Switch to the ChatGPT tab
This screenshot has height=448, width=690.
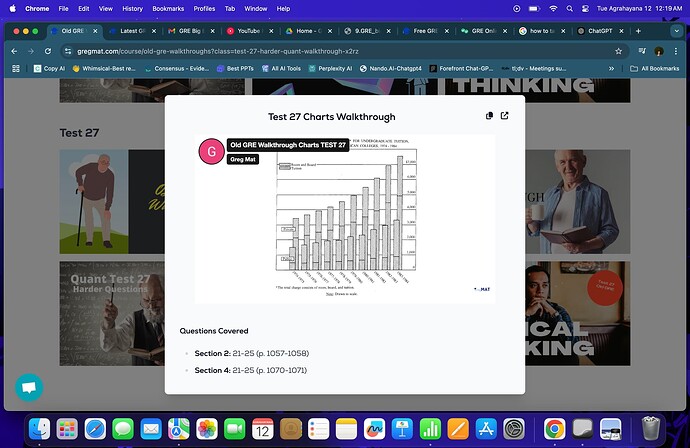point(600,31)
